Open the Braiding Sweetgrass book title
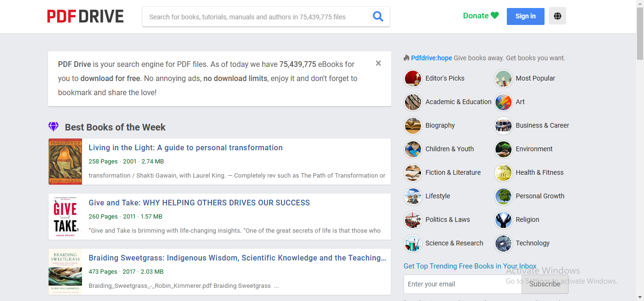The image size is (644, 301). [237, 258]
